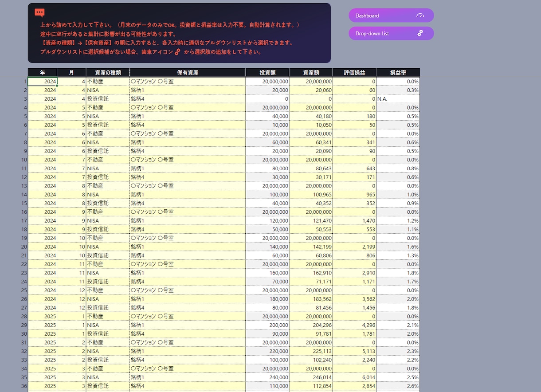Click the gain cell showing 5,113
The width and height of the screenshot is (541, 392).
pos(354,351)
